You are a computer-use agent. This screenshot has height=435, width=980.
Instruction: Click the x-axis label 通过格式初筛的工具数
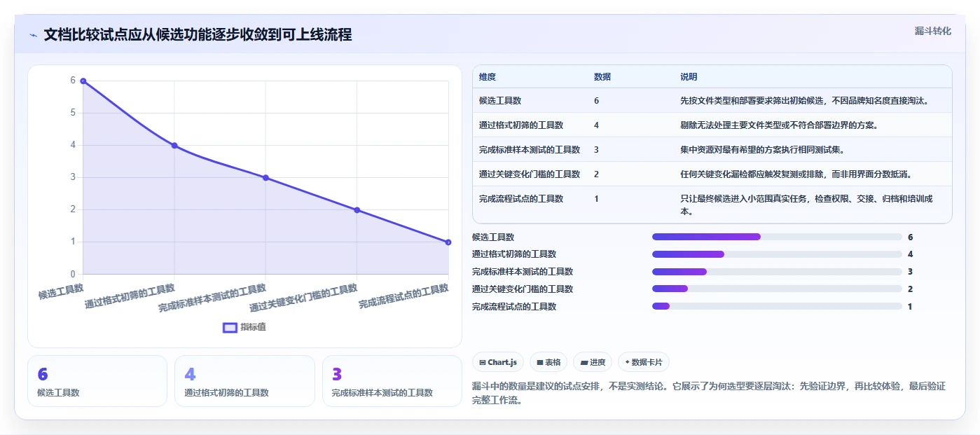point(130,296)
